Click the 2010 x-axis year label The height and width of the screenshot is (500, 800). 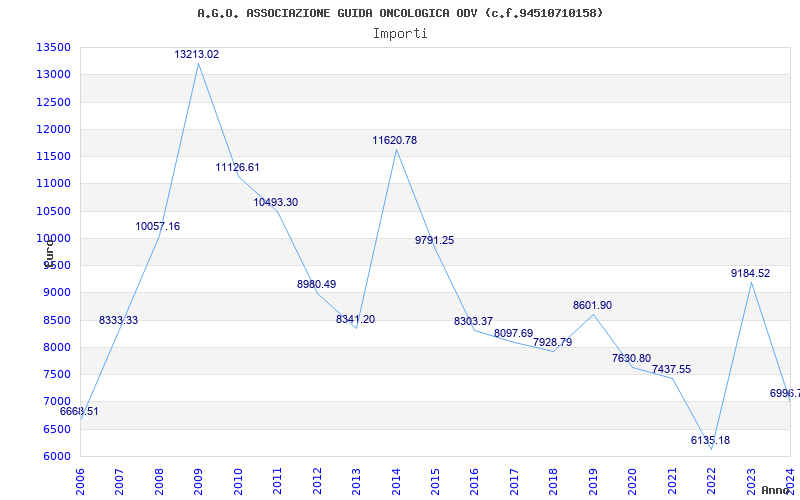pos(237,482)
